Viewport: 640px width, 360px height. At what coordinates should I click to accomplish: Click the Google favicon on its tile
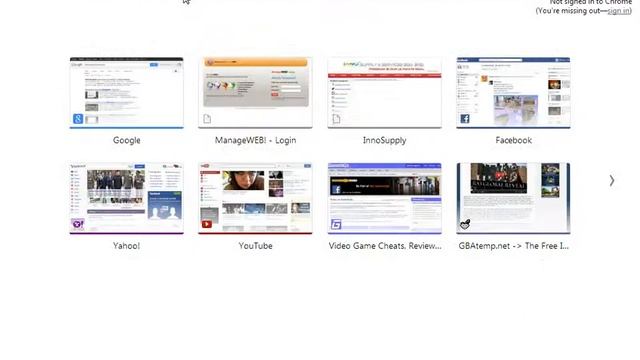(x=78, y=119)
